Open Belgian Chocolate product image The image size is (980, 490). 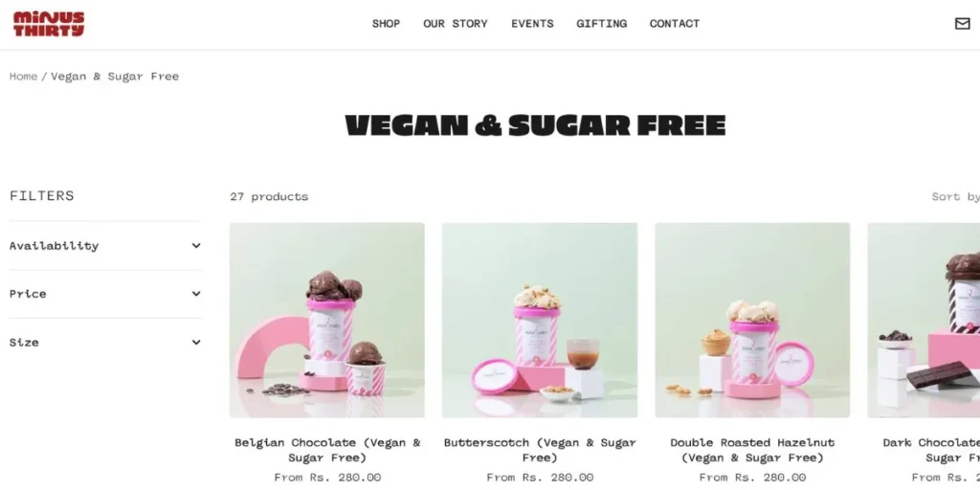327,320
